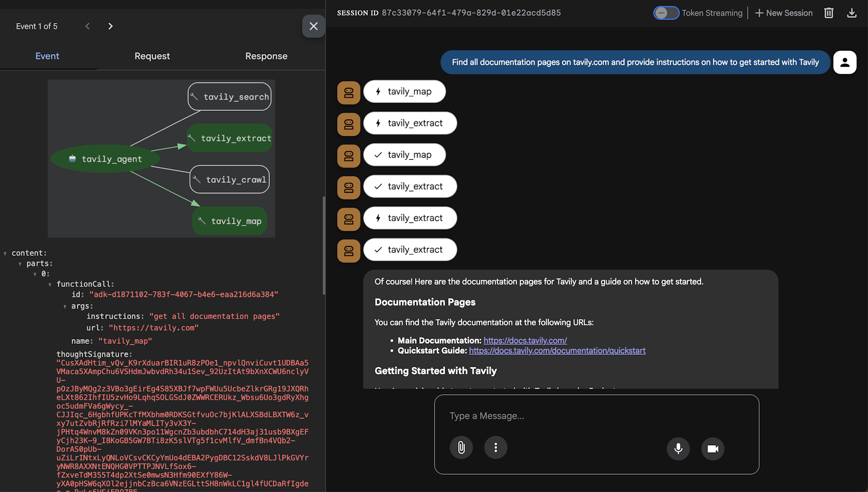Click the attach file paperclip icon
The height and width of the screenshot is (492, 868).
point(461,448)
